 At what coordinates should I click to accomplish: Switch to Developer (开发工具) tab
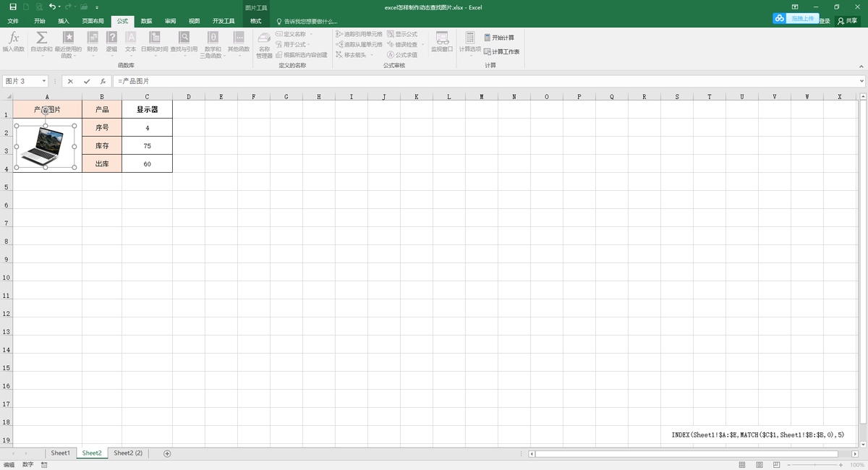(x=224, y=21)
